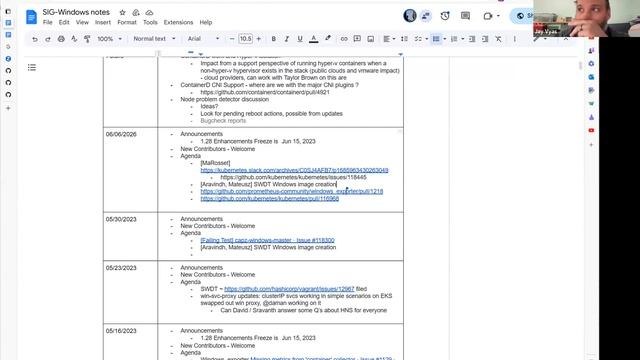Redo the last undone edit
This screenshot has height=360, width=640.
[48, 39]
